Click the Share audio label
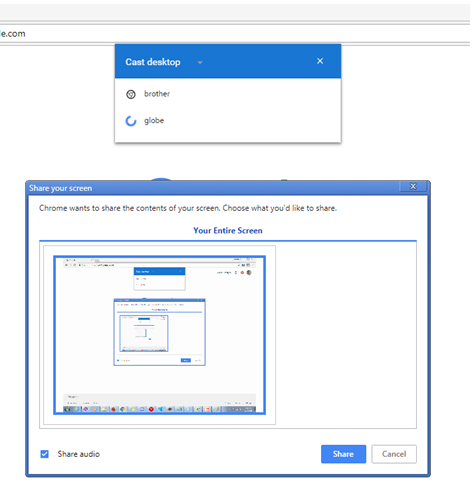 click(x=79, y=454)
